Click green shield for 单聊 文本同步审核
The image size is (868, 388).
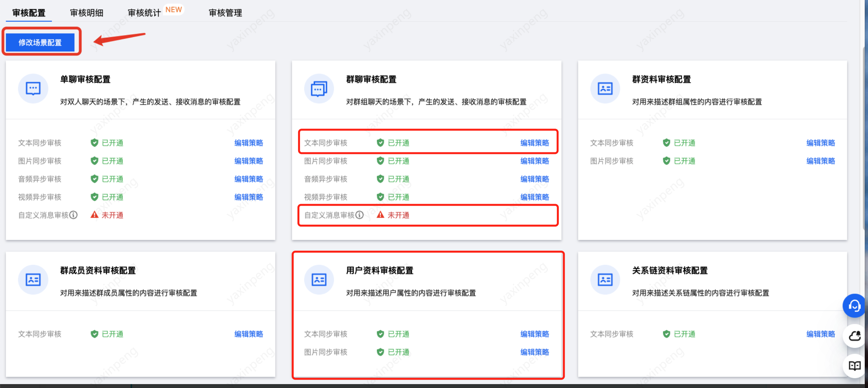(94, 143)
